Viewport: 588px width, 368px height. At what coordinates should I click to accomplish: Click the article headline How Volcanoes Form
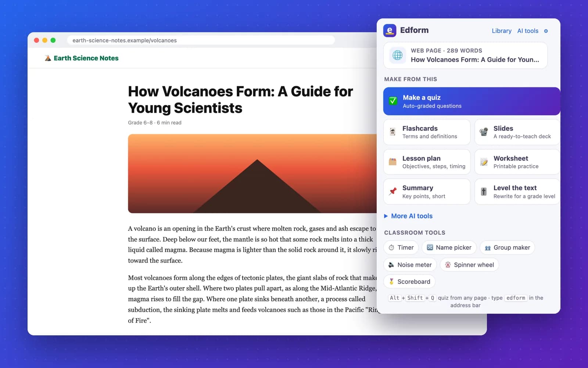point(240,100)
